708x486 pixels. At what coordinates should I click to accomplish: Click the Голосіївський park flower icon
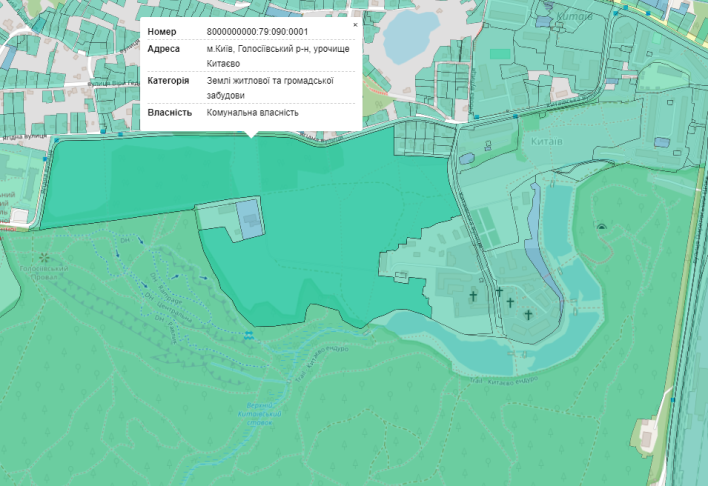[44, 258]
